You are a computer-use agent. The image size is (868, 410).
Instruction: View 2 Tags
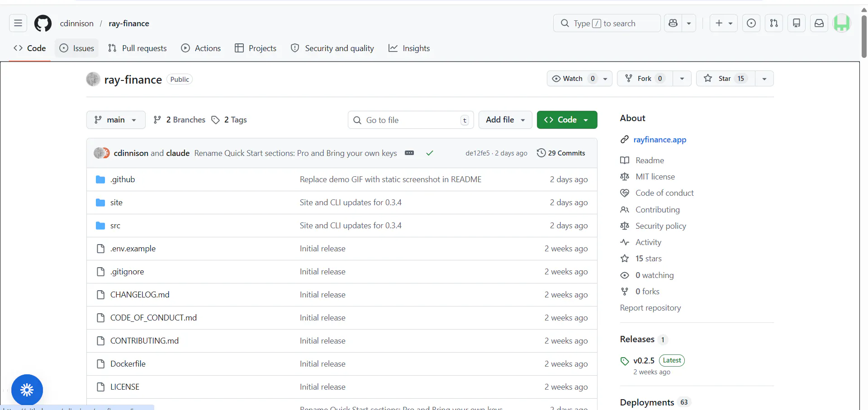(229, 120)
